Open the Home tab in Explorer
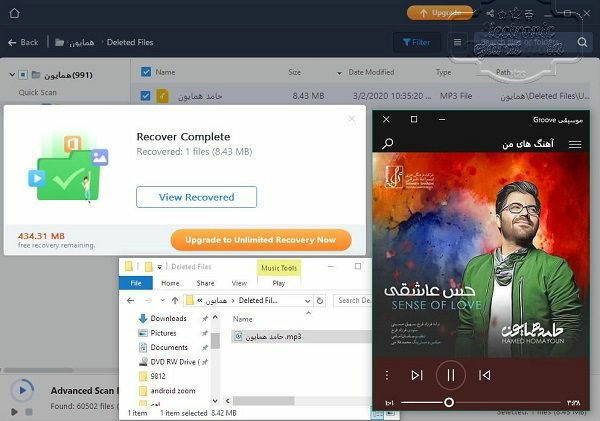The image size is (600, 421). pyautogui.click(x=170, y=283)
